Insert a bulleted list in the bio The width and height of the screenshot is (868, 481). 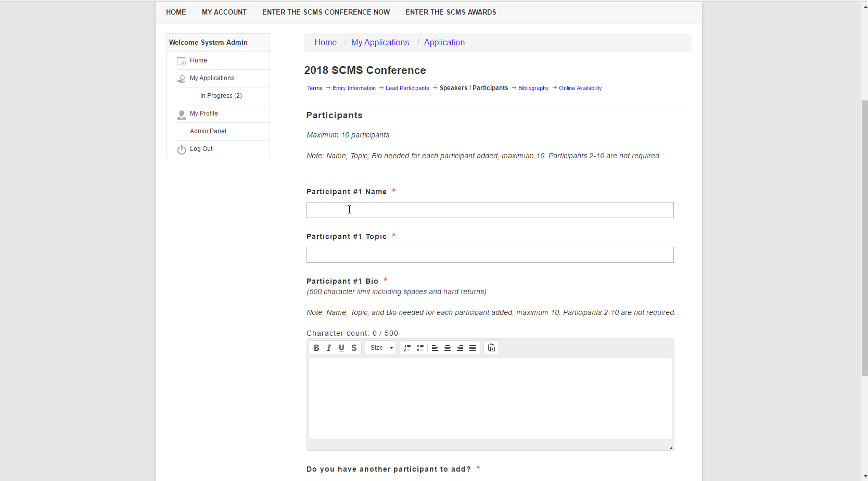(420, 348)
